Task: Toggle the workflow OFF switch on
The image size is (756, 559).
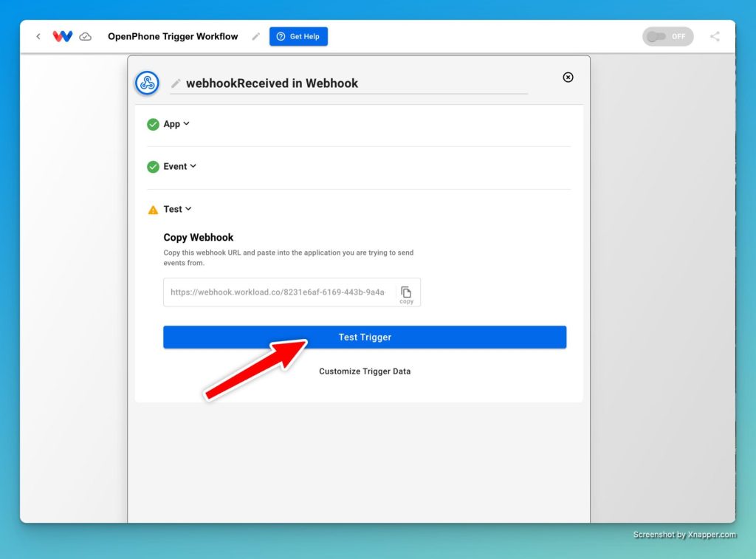Action: tap(667, 37)
